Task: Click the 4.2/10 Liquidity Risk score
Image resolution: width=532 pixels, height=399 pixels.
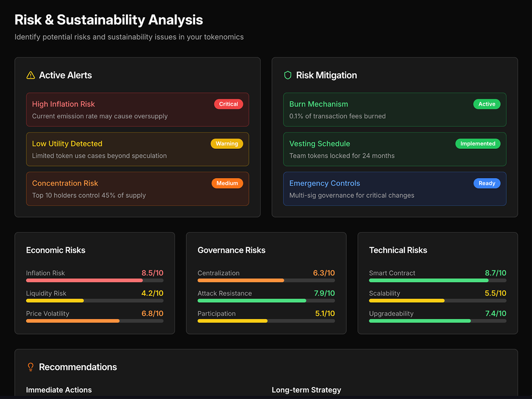Action: click(153, 293)
